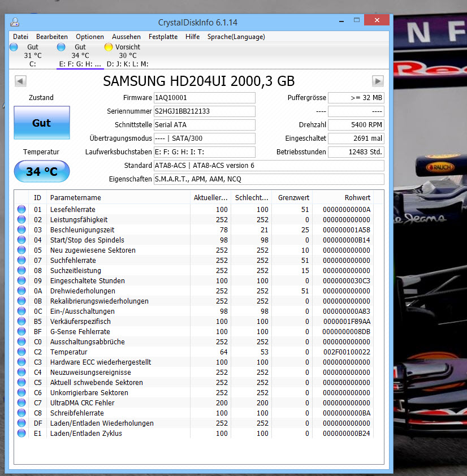467x476 pixels.
Task: Open the Aussehen menu
Action: click(126, 37)
